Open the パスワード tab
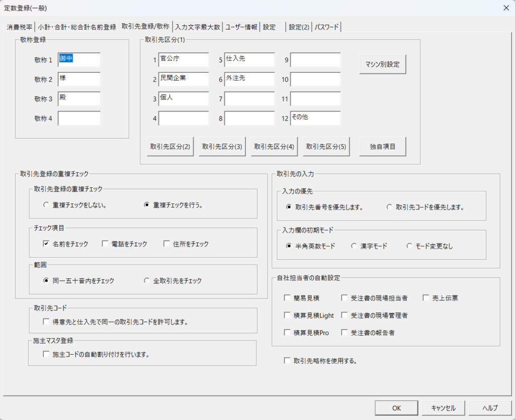This screenshot has width=515, height=420. [327, 27]
